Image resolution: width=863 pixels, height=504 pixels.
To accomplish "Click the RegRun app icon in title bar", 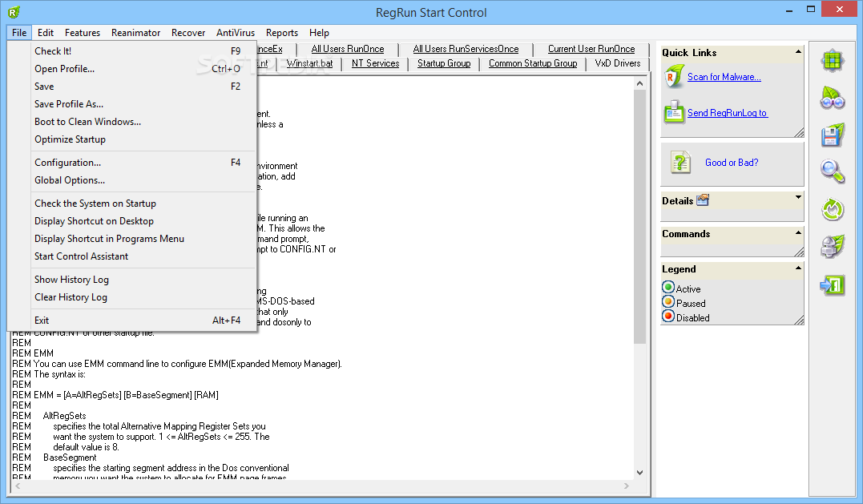I will (x=14, y=12).
